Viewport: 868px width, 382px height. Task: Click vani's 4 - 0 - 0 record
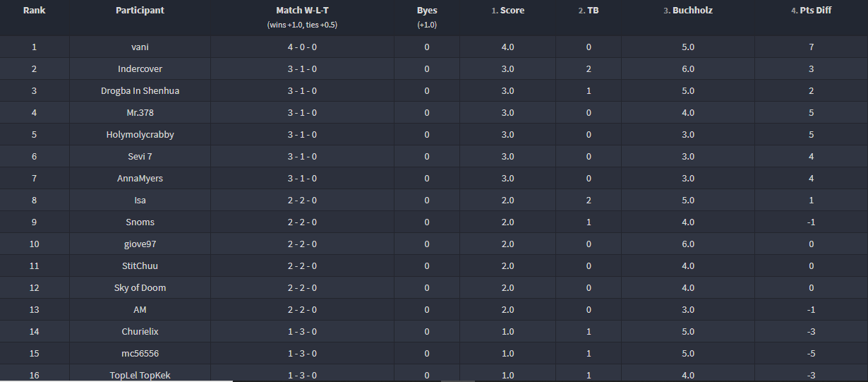302,47
